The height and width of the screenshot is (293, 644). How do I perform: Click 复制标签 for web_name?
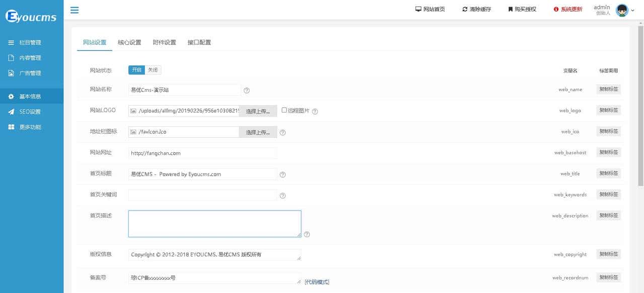608,89
